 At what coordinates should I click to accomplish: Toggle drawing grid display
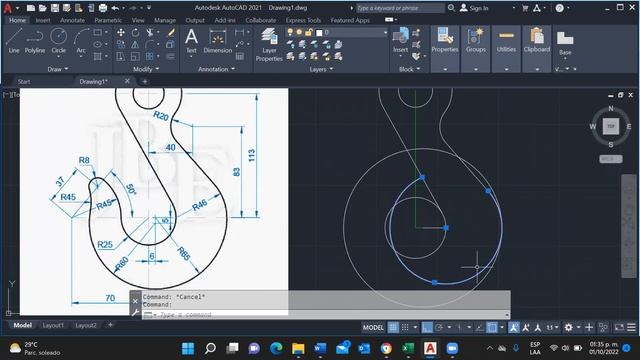coord(393,327)
